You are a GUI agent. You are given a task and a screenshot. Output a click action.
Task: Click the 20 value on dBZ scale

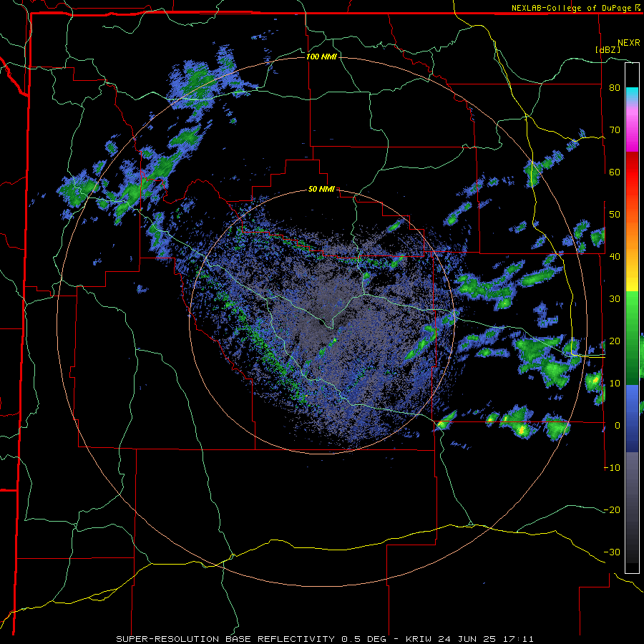tap(615, 341)
